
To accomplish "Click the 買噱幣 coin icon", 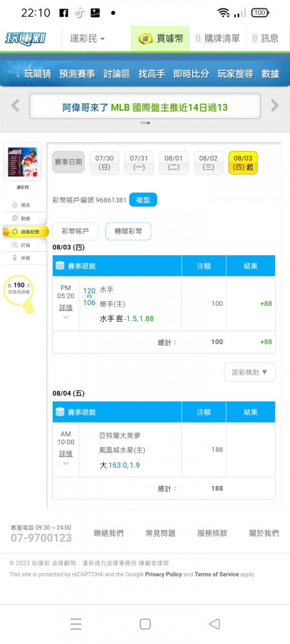I will pyautogui.click(x=145, y=39).
